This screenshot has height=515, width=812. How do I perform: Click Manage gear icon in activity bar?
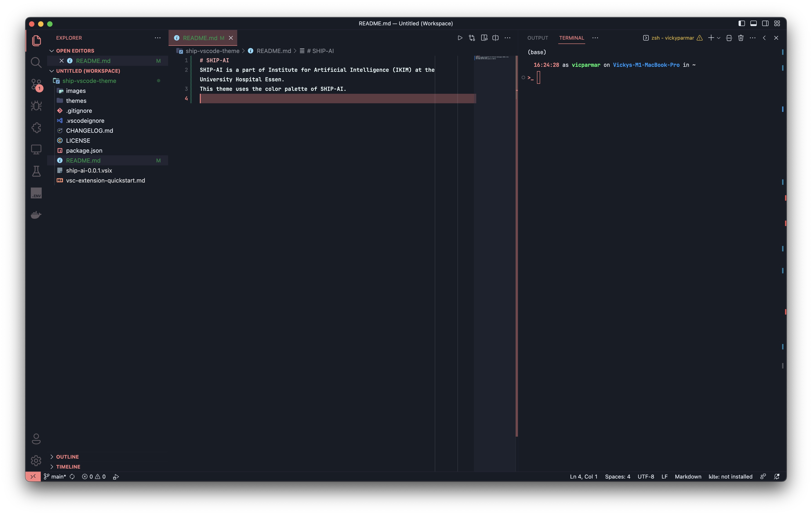click(x=36, y=460)
